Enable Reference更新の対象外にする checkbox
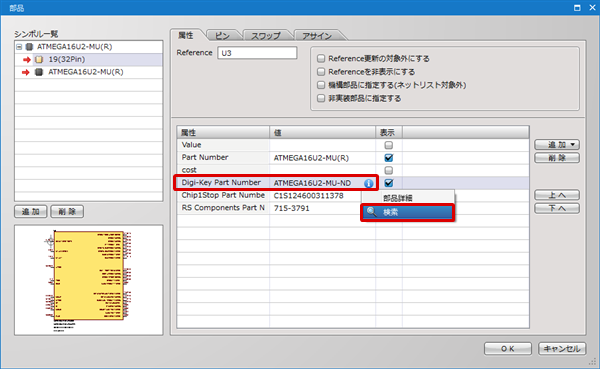600x369 pixels. (321, 58)
